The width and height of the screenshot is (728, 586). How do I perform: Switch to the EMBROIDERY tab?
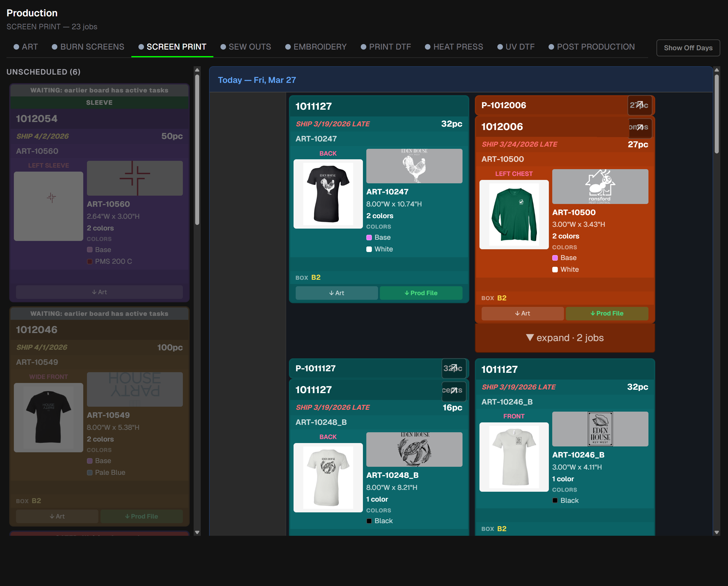315,47
